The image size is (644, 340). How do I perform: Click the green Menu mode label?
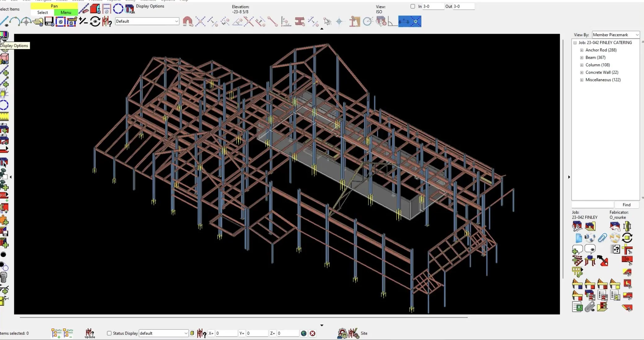click(x=66, y=12)
